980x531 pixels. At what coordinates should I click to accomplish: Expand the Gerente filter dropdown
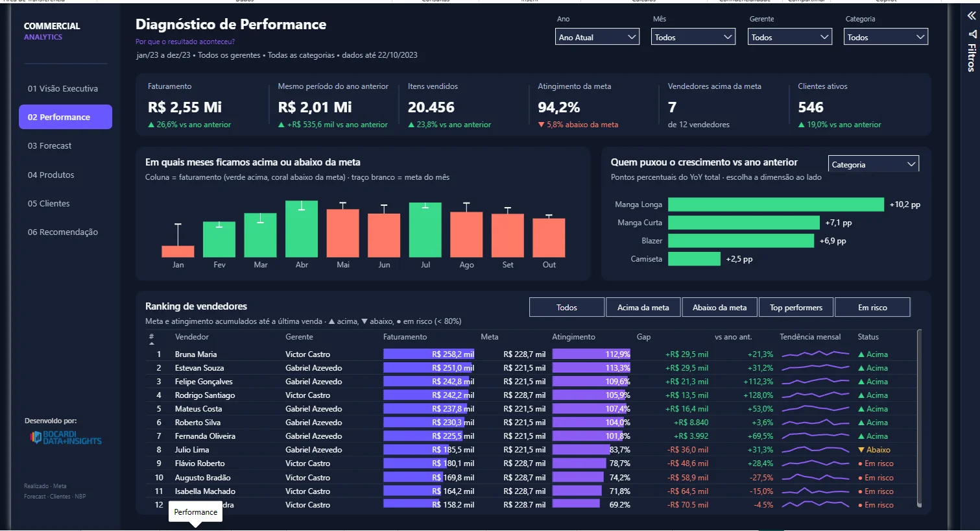click(x=790, y=37)
